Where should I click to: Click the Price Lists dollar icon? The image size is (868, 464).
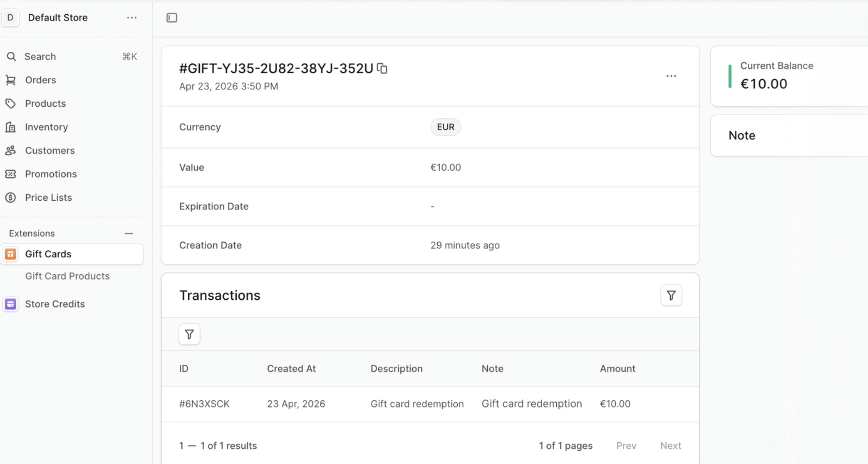[x=11, y=198]
